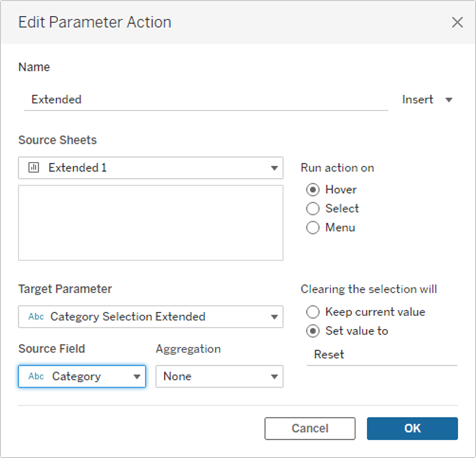Open the Insert dropdown menu

pyautogui.click(x=427, y=99)
